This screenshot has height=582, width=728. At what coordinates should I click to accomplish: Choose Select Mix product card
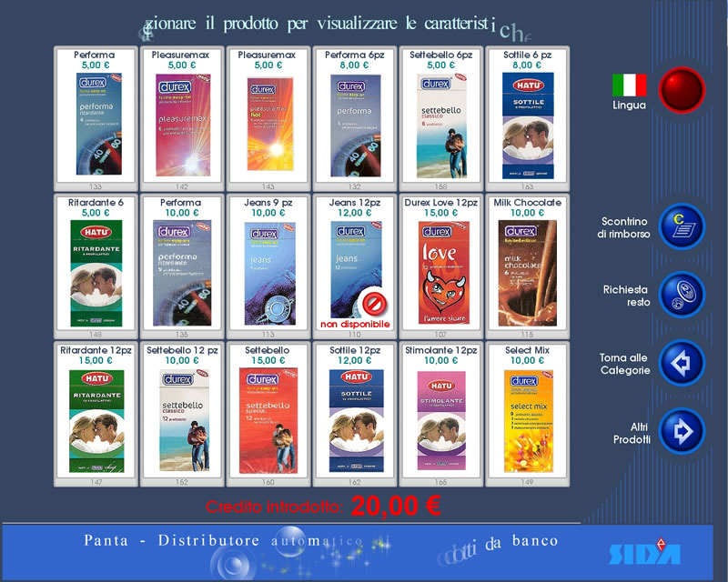click(527, 414)
